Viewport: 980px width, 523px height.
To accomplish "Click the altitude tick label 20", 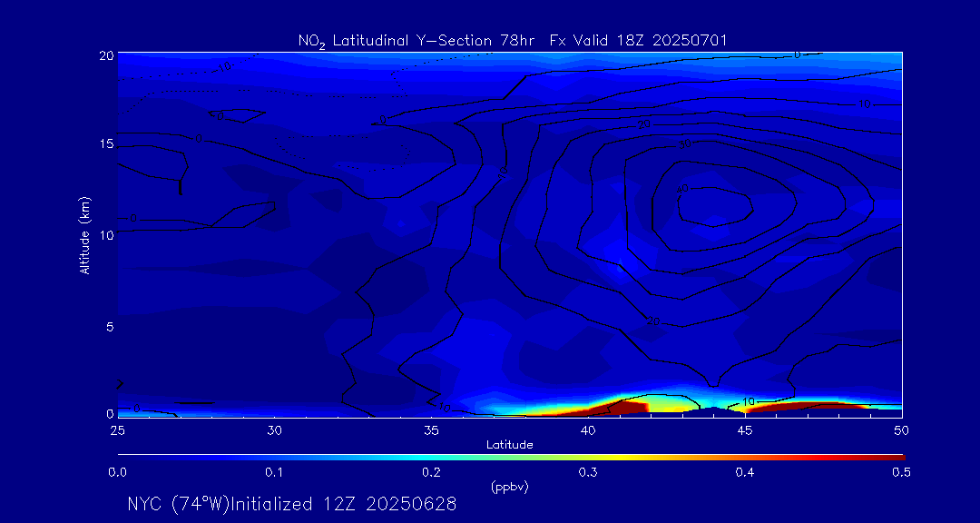I will point(105,54).
